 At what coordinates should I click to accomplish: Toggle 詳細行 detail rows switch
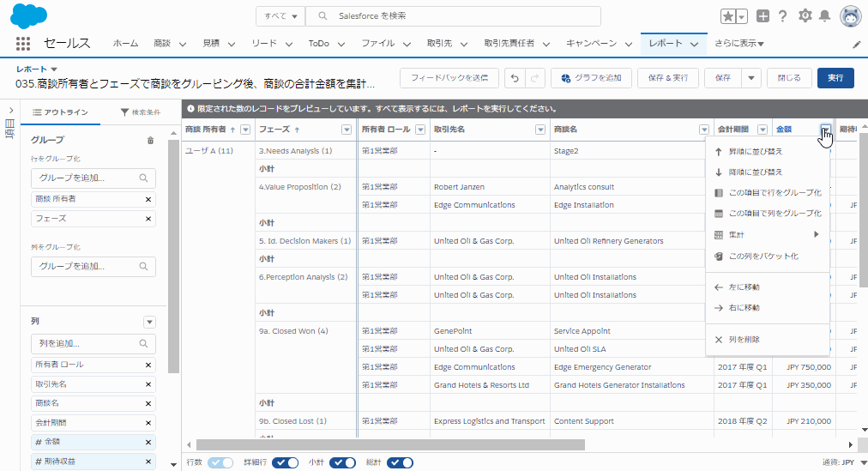285,462
